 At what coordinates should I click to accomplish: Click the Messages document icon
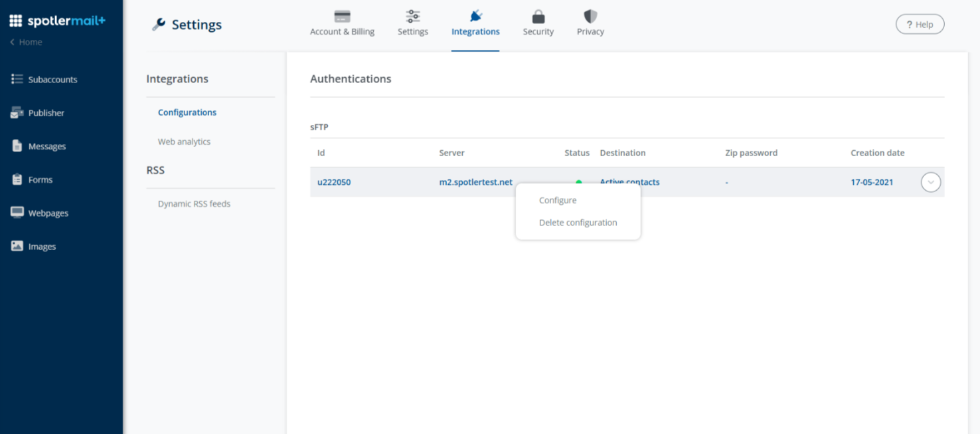click(x=17, y=146)
